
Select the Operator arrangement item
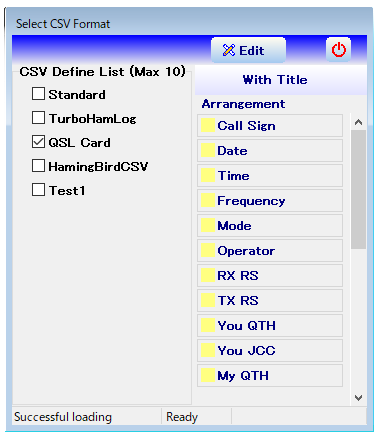[270, 251]
